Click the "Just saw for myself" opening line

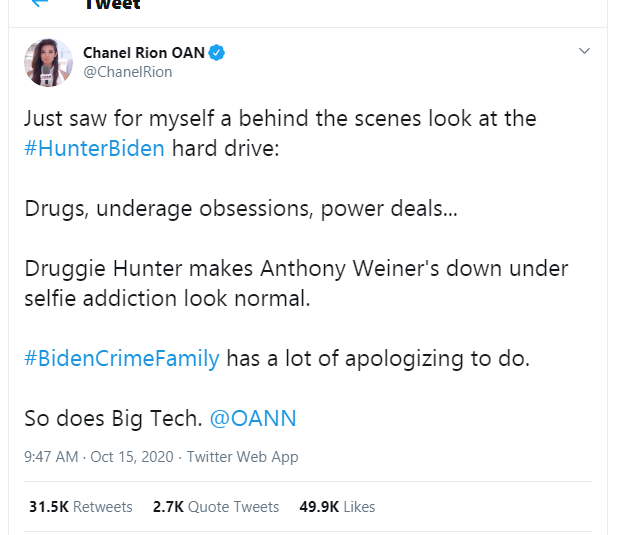pos(280,119)
